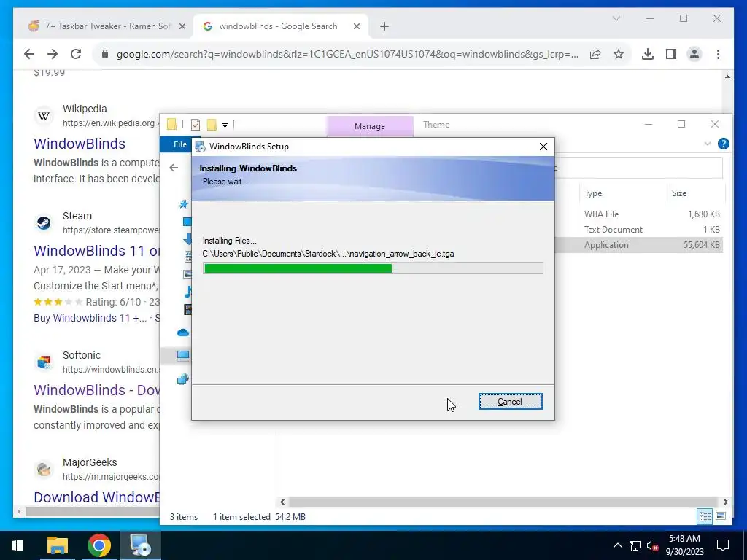Viewport: 747px width, 560px height.
Task: Select the Text Document row
Action: click(x=639, y=230)
